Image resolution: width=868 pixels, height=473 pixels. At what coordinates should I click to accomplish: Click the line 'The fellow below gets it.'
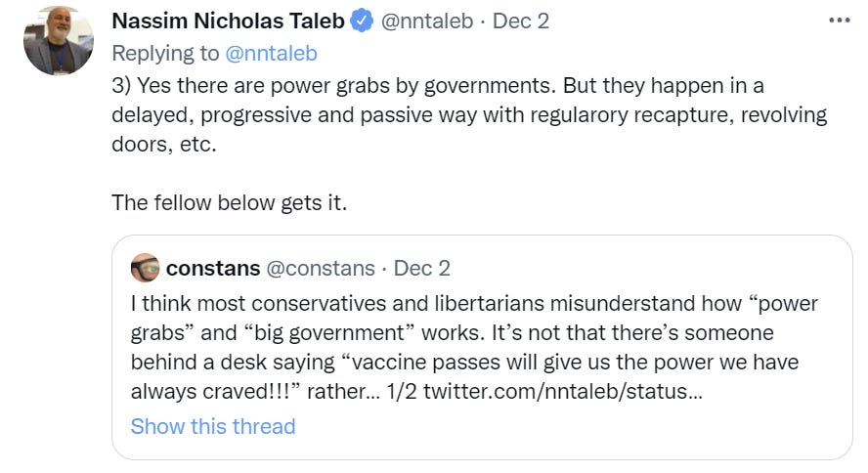(x=229, y=203)
